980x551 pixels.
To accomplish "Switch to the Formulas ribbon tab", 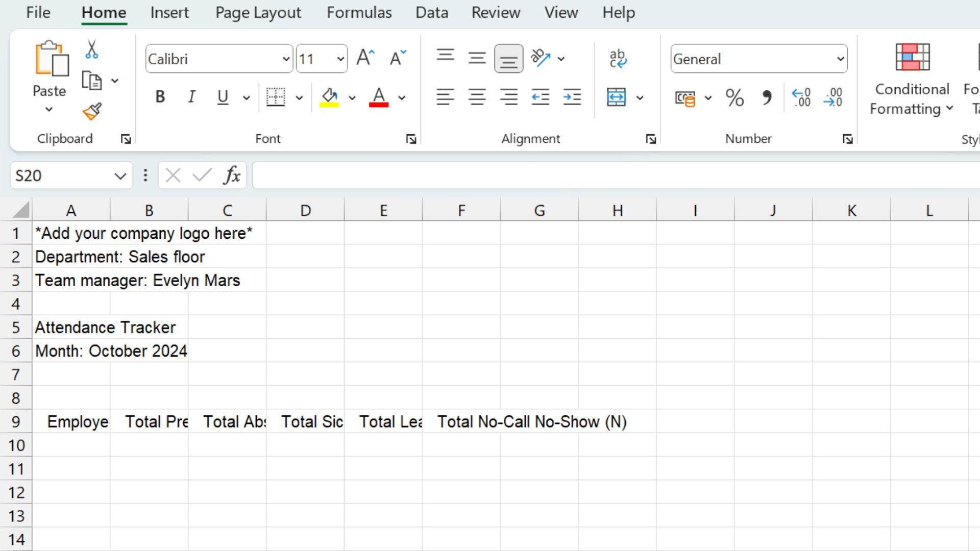I will pyautogui.click(x=359, y=13).
